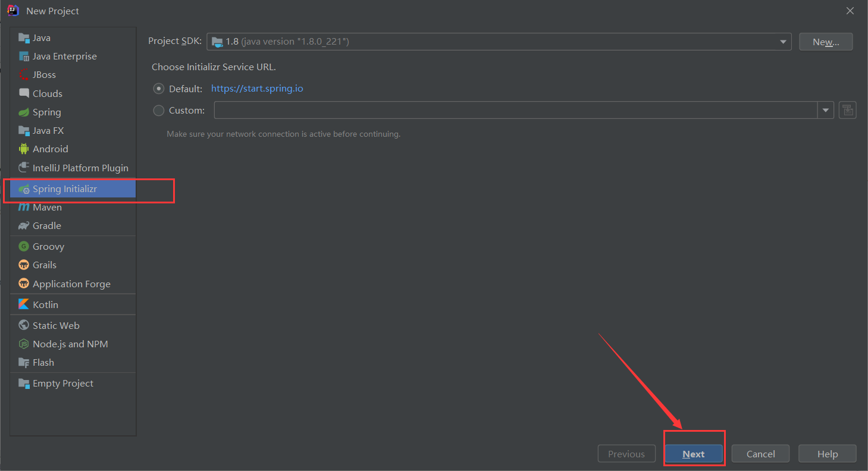
Task: Click the Next button
Action: pos(694,454)
